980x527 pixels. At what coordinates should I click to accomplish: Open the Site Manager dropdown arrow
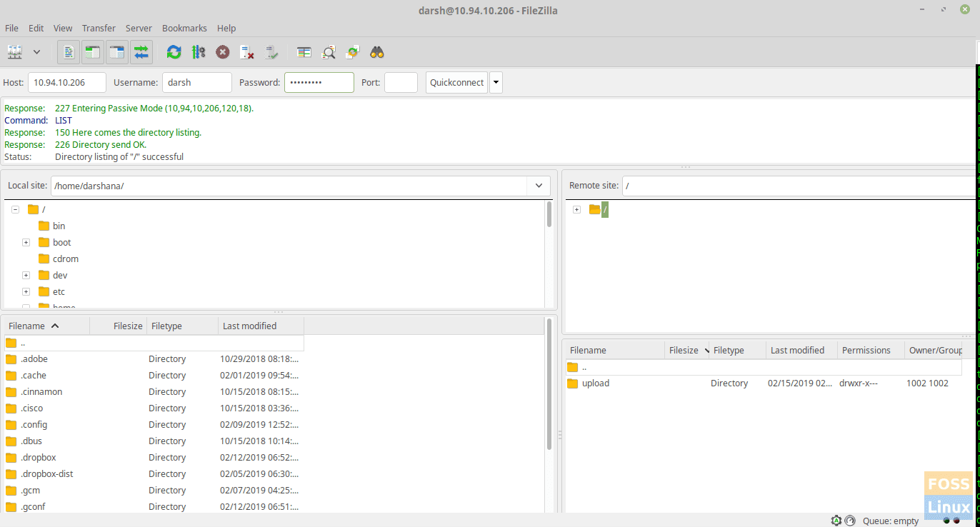[x=36, y=52]
